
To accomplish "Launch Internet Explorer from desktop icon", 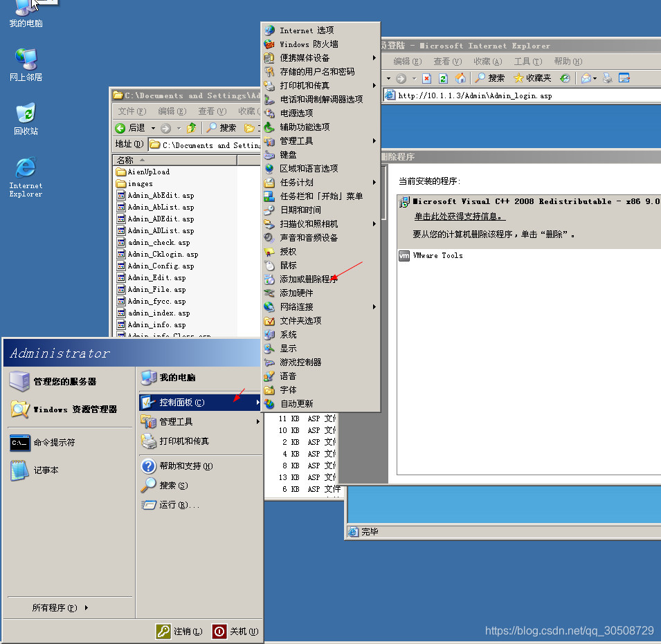I will tap(26, 177).
